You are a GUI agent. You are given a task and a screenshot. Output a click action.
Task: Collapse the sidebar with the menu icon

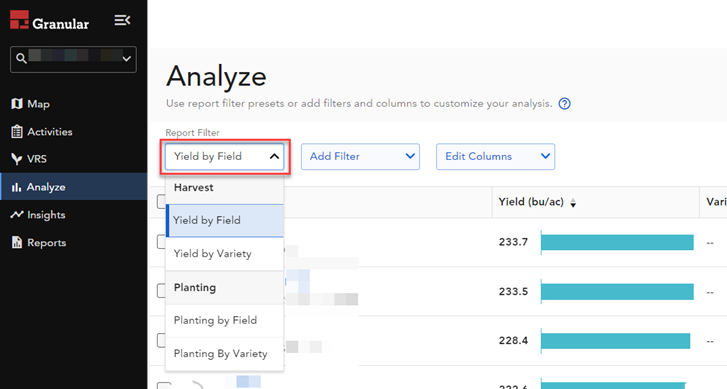pos(122,20)
